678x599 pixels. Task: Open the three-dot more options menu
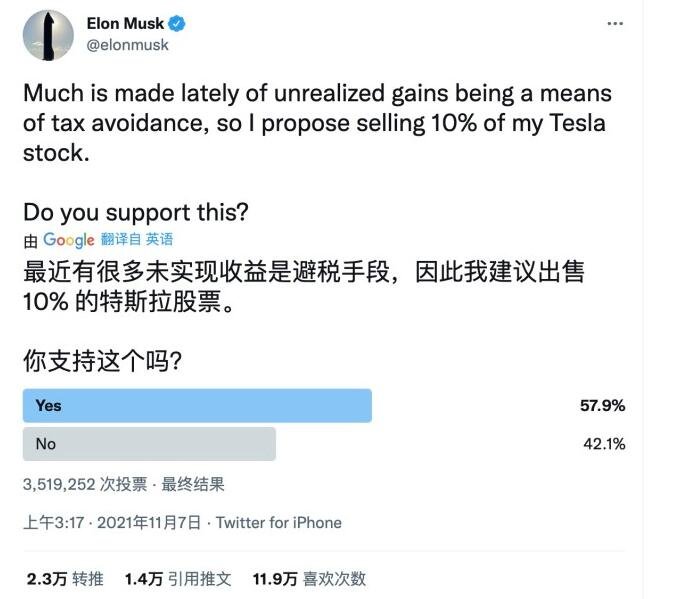point(615,24)
